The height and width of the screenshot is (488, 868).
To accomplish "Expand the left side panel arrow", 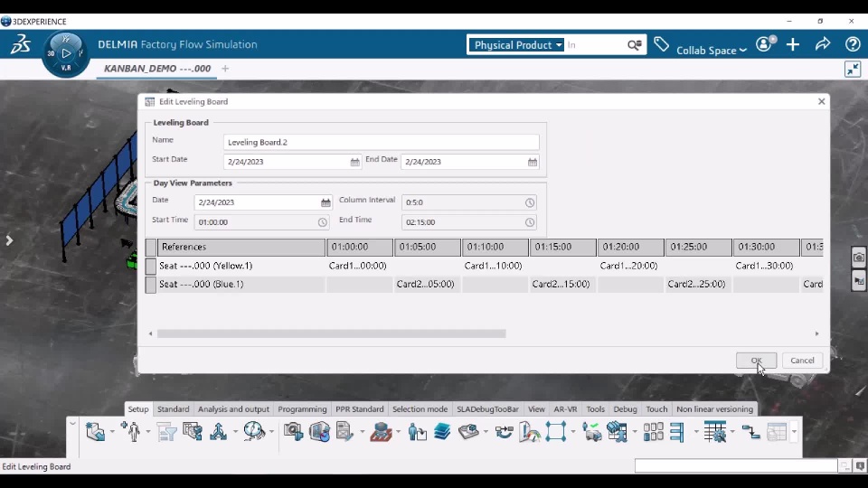I will pos(9,240).
